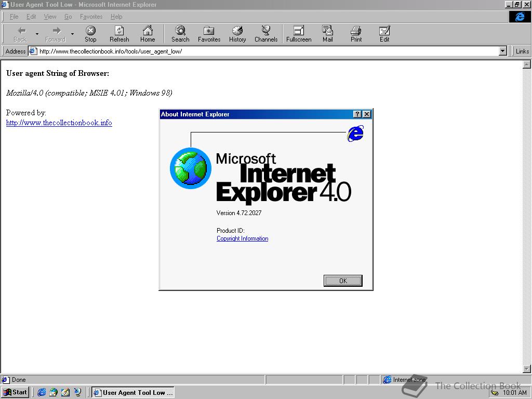Switch to Fullscreen view
Viewport: 532px width, 399px height.
tap(299, 34)
